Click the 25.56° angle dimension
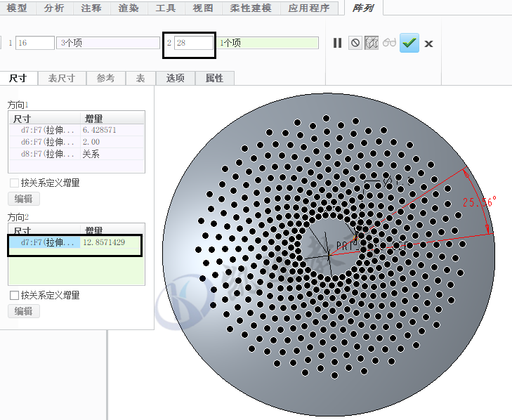Viewport: 512px width, 420px height. pyautogui.click(x=480, y=202)
